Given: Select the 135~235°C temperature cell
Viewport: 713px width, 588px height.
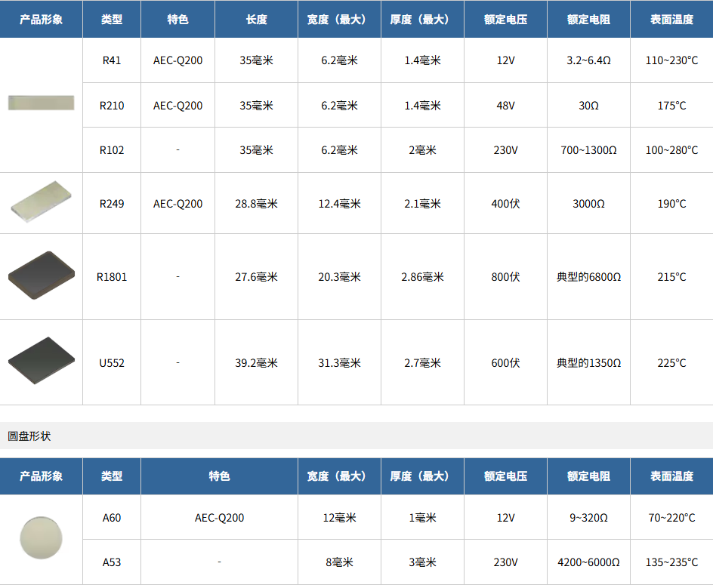Looking at the screenshot, I should (671, 562).
